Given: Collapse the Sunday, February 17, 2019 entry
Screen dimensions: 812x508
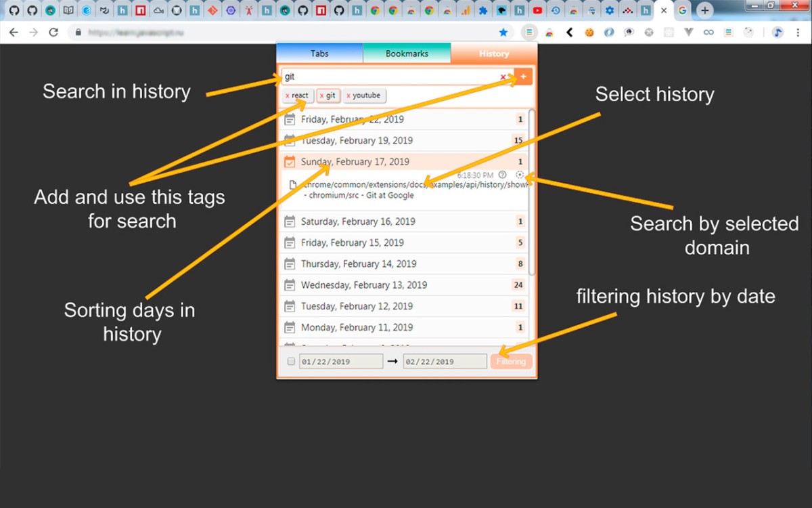Looking at the screenshot, I should pos(355,162).
